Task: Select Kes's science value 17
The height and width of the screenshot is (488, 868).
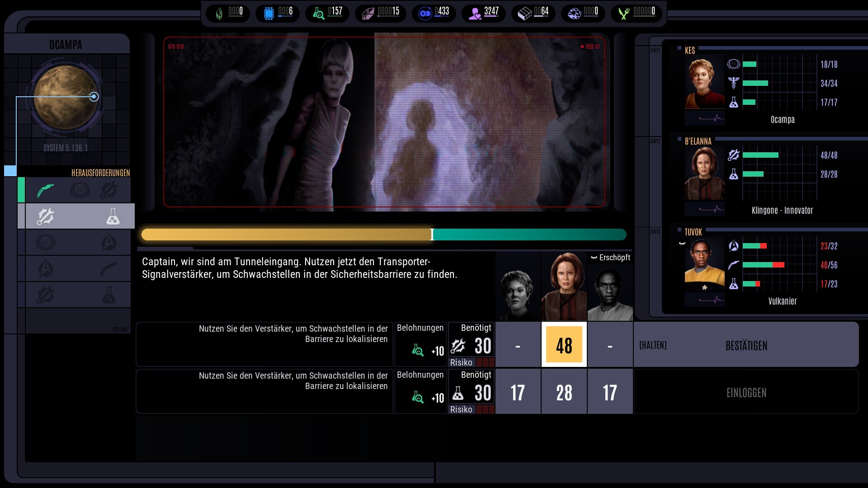Action: (x=518, y=392)
